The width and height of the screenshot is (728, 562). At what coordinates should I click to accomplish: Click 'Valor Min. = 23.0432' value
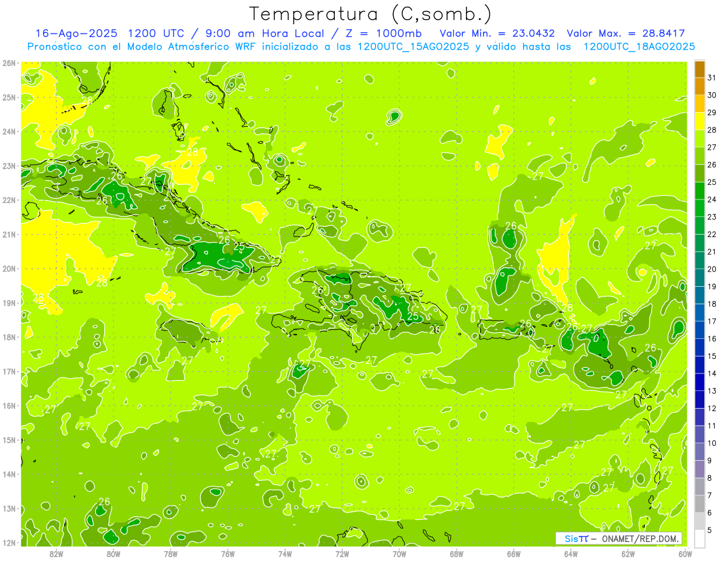[497, 33]
